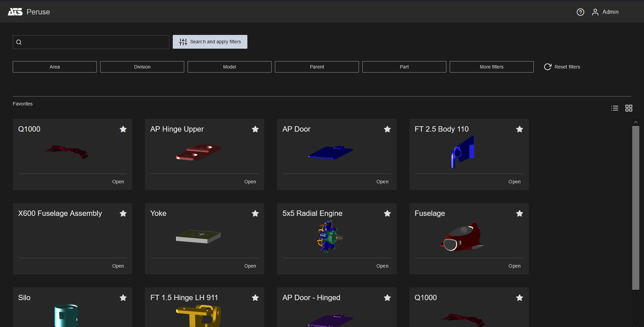Open the Model filter menu

[x=230, y=67]
